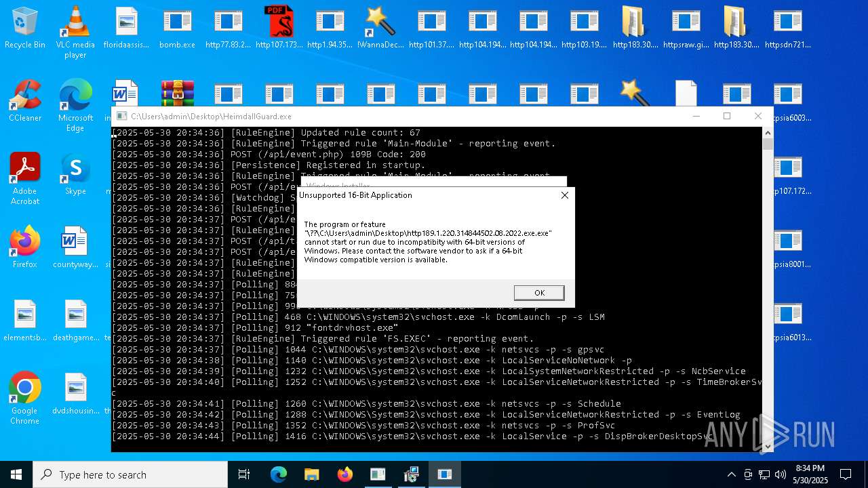Close the Unsupported 16-Bit Application dialog
This screenshot has width=868, height=488.
pos(564,195)
